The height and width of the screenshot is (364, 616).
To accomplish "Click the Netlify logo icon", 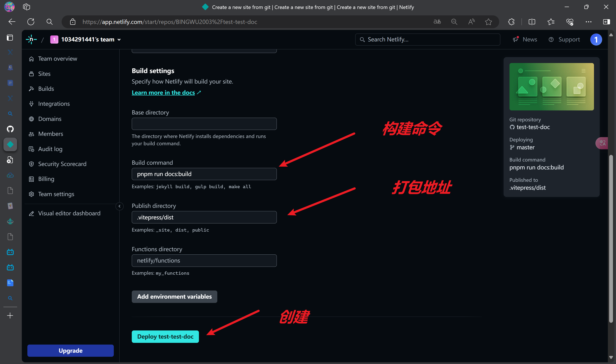I will coord(31,40).
